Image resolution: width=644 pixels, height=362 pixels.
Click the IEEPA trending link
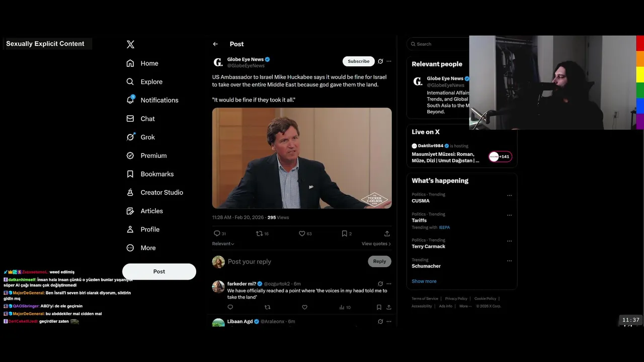pyautogui.click(x=444, y=227)
